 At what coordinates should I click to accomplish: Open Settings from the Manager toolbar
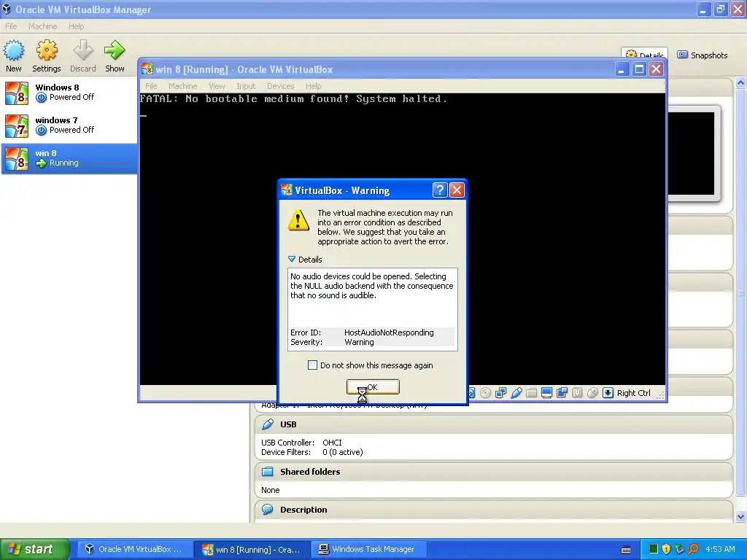pyautogui.click(x=47, y=55)
